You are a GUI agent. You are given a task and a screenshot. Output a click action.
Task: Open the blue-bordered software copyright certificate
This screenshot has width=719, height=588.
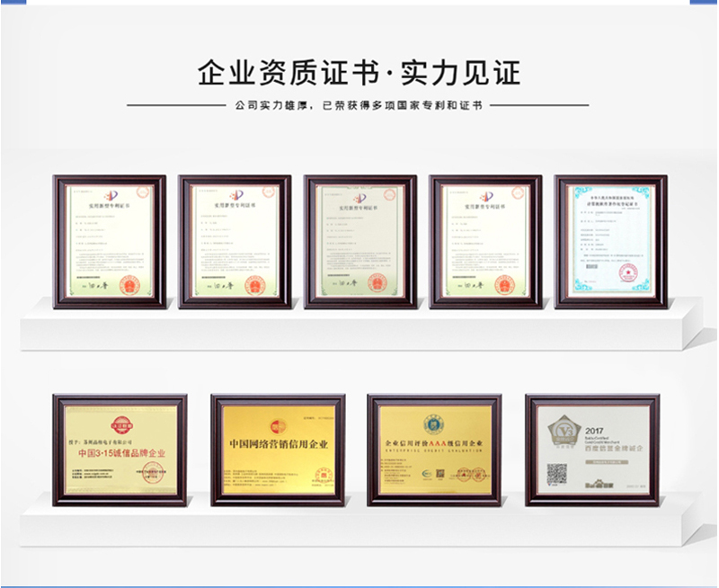[x=610, y=241]
